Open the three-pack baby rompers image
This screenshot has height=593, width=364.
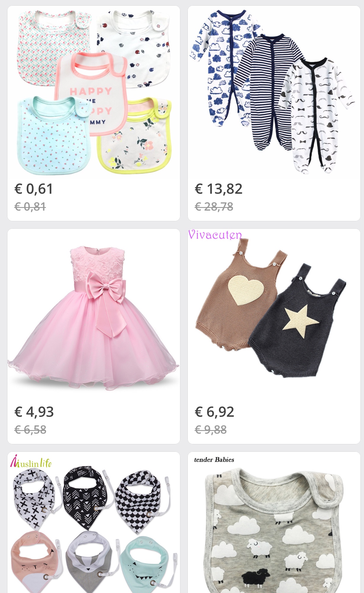point(274,92)
